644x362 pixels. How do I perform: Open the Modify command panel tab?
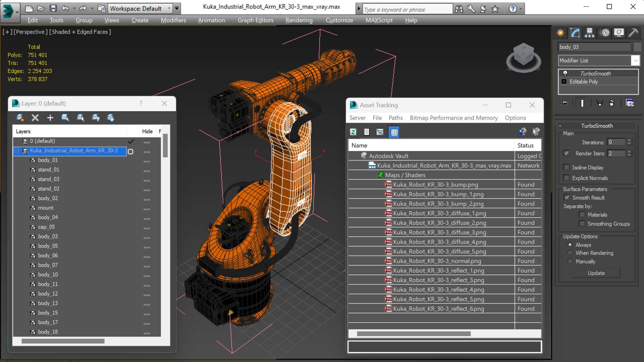575,33
